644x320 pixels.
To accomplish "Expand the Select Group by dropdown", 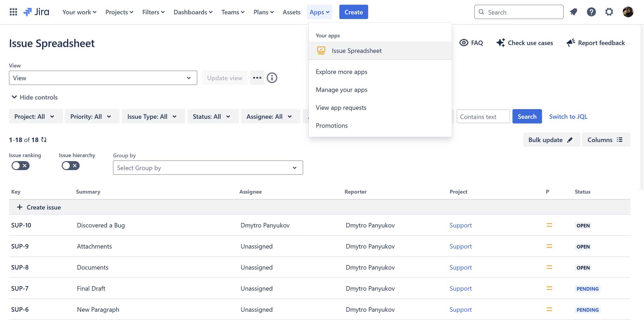I will pos(208,168).
